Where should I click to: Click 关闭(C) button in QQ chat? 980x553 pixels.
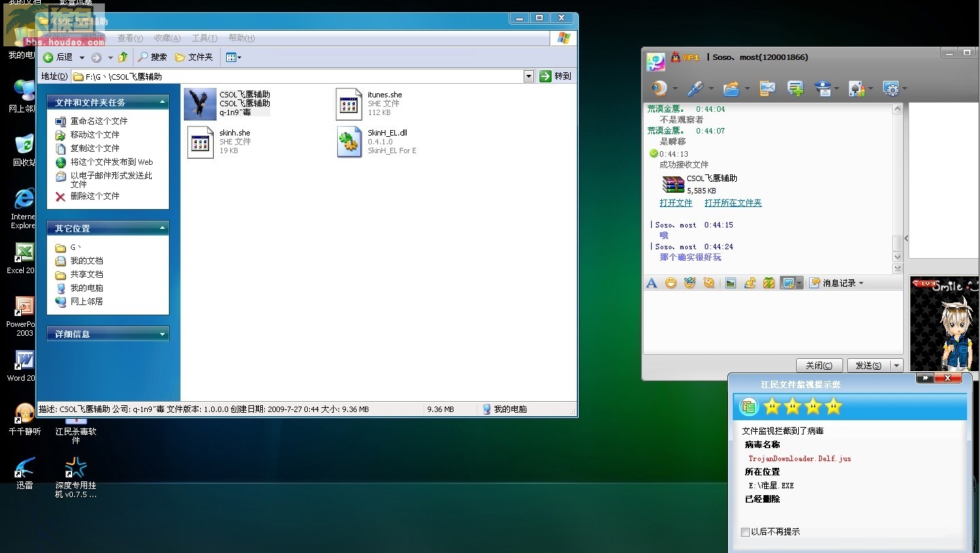click(x=819, y=366)
